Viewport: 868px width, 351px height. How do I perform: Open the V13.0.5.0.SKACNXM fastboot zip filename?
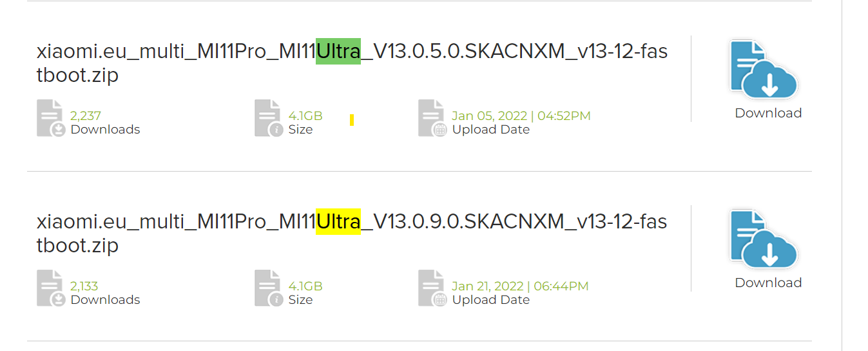tap(352, 63)
